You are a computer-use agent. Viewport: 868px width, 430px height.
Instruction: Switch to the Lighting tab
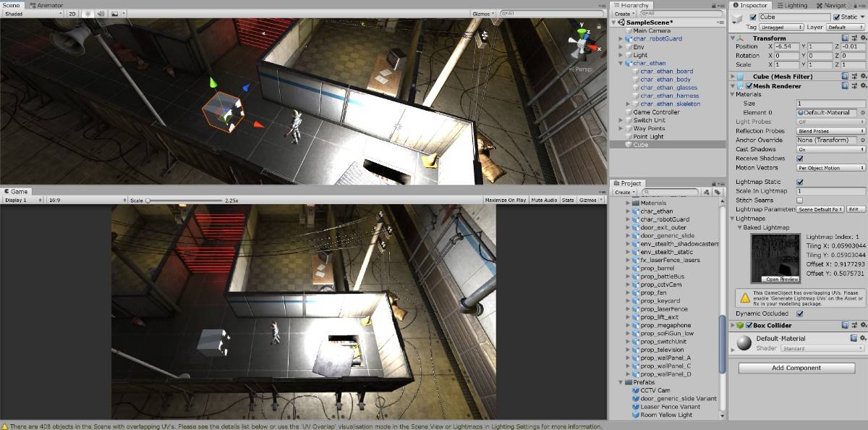(793, 5)
